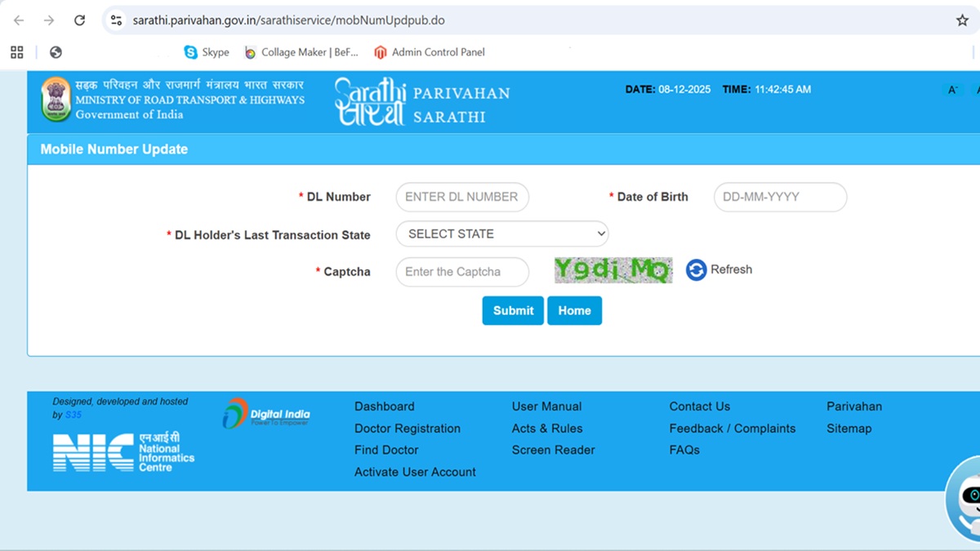980x551 pixels.
Task: Click the DL Number input field
Action: (x=462, y=197)
